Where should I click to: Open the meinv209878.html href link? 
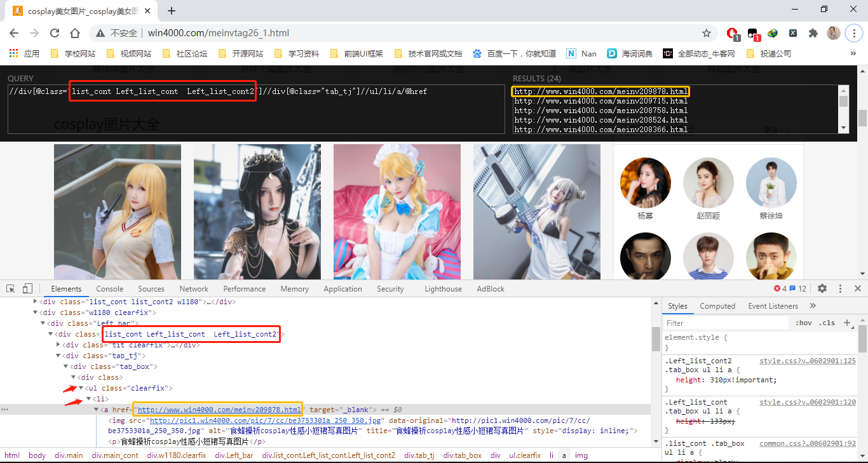tap(219, 410)
